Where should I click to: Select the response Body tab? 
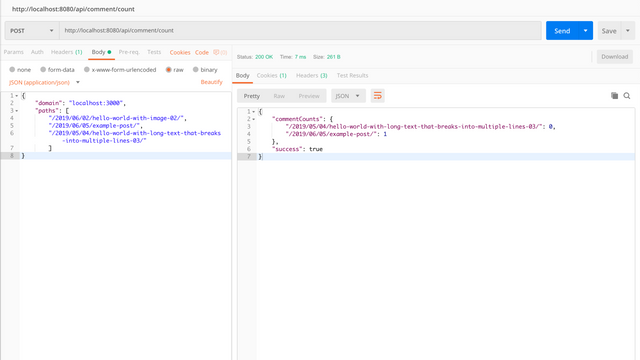click(x=242, y=76)
